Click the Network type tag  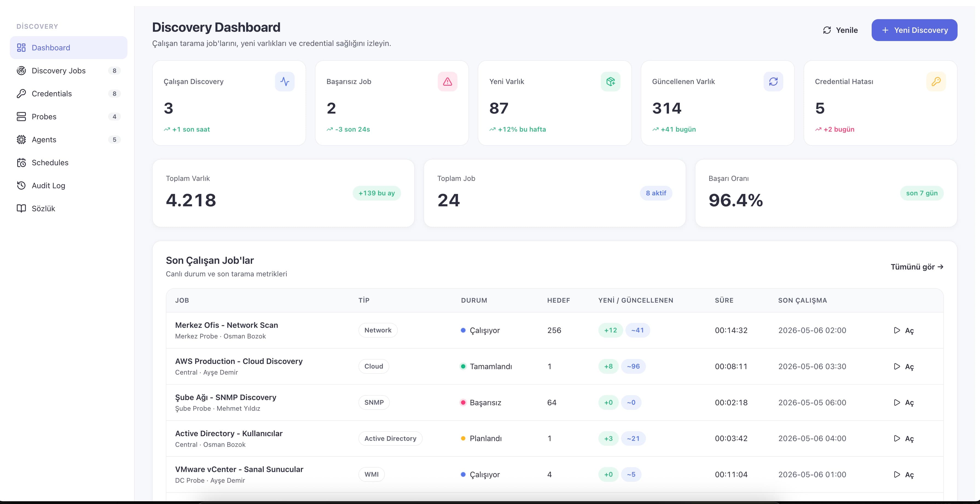click(378, 330)
